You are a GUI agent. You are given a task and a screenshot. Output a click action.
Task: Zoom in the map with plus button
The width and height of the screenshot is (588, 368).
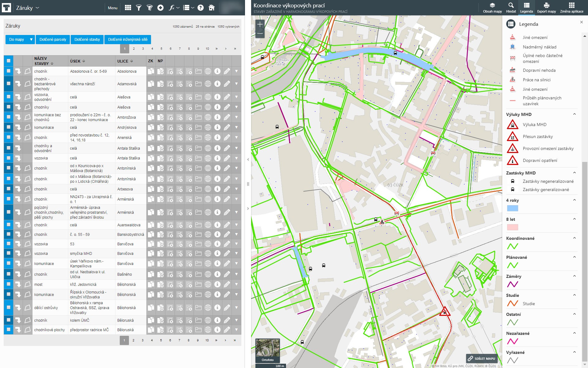tap(260, 24)
